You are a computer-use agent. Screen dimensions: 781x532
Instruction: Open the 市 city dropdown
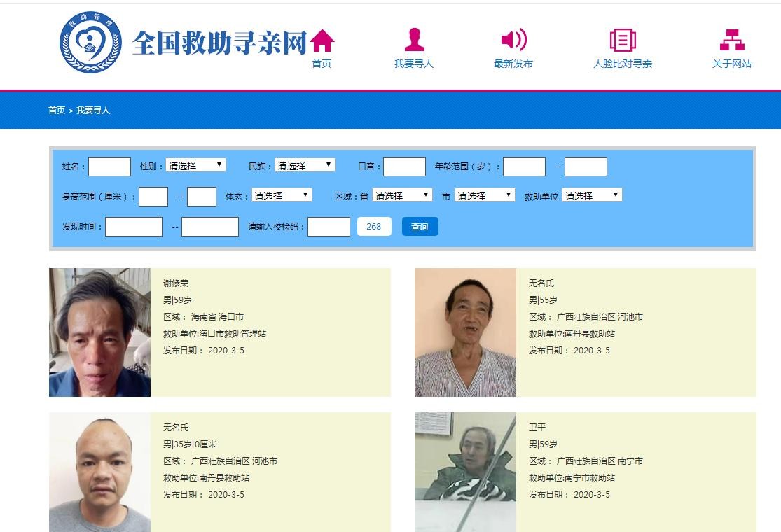click(485, 195)
